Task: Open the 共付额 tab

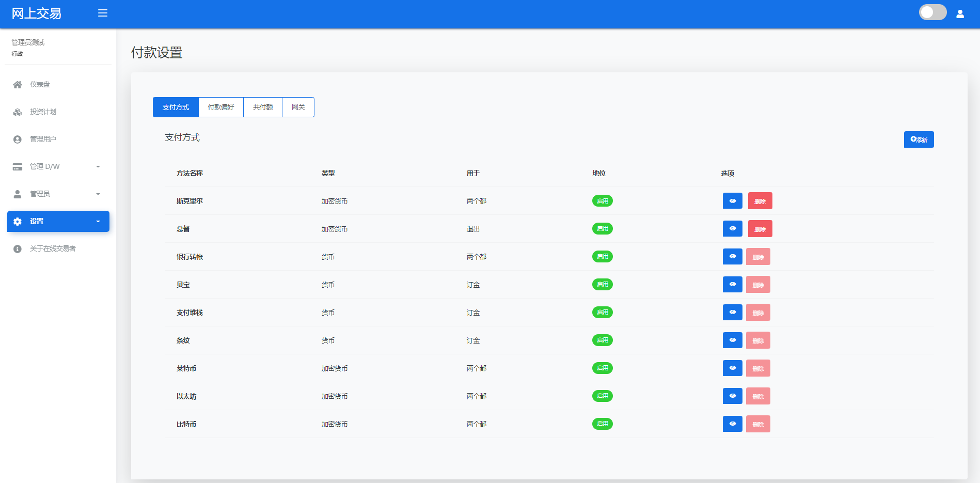Action: click(x=263, y=107)
